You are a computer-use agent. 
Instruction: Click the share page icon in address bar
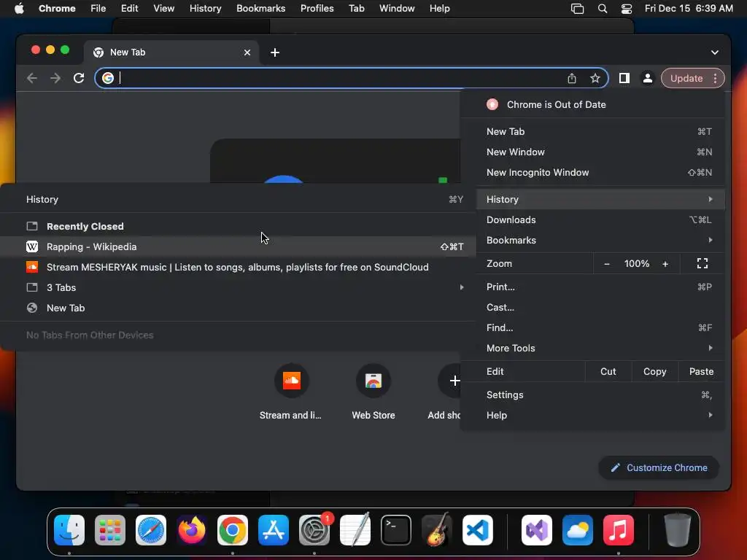tap(572, 78)
